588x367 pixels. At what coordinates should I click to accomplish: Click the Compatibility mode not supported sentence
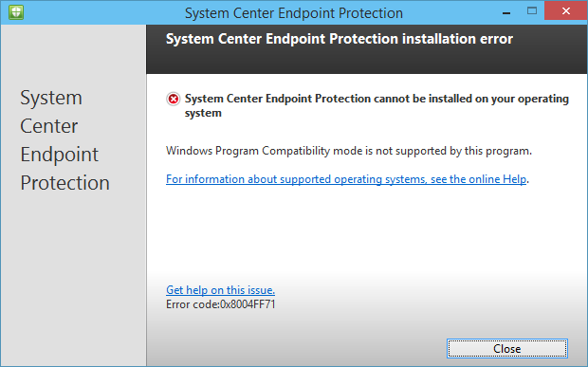coord(349,151)
